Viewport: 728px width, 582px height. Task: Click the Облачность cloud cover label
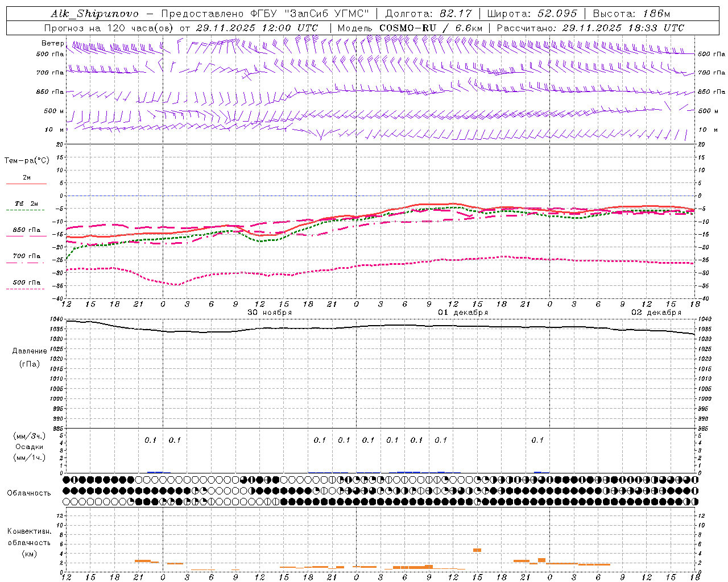point(29,493)
